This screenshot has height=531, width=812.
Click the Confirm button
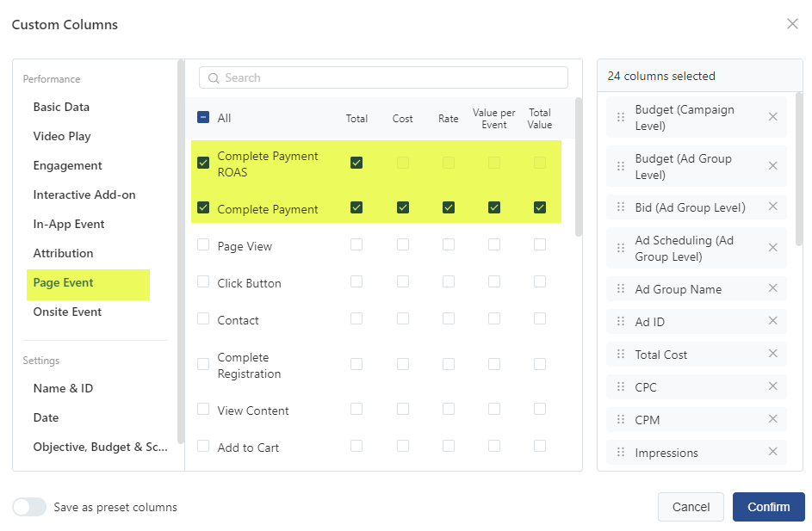[x=768, y=507]
